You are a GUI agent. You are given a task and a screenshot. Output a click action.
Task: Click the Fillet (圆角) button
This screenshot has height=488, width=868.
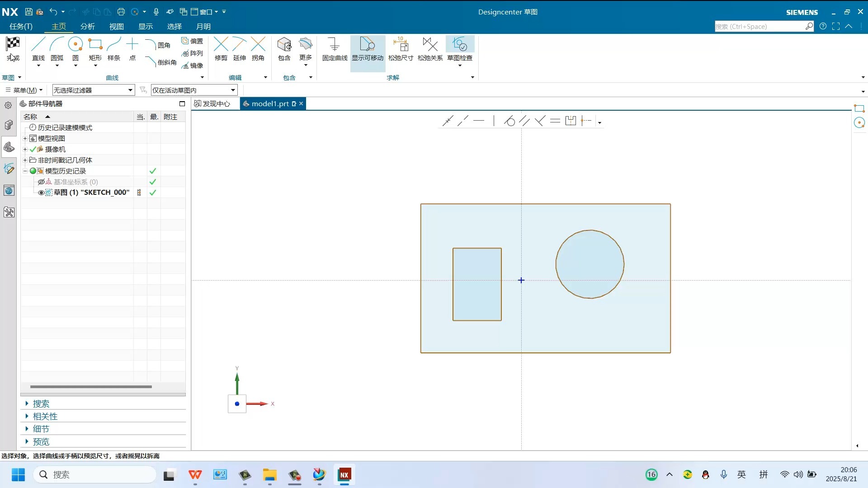pyautogui.click(x=158, y=45)
